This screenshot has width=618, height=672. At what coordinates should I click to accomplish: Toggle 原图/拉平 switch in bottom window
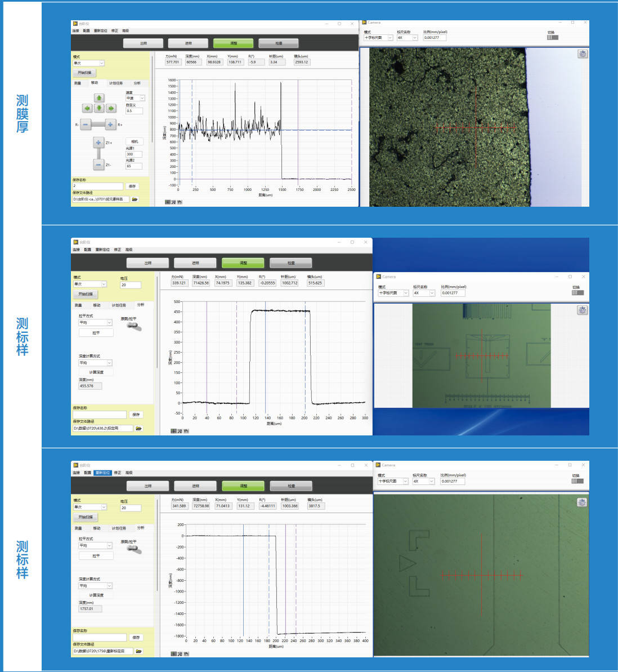(x=133, y=549)
